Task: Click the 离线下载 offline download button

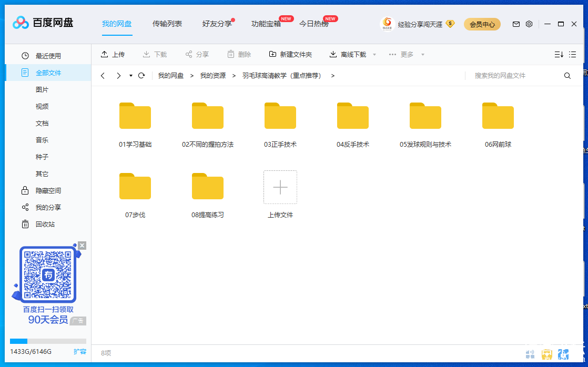Action: tap(348, 54)
